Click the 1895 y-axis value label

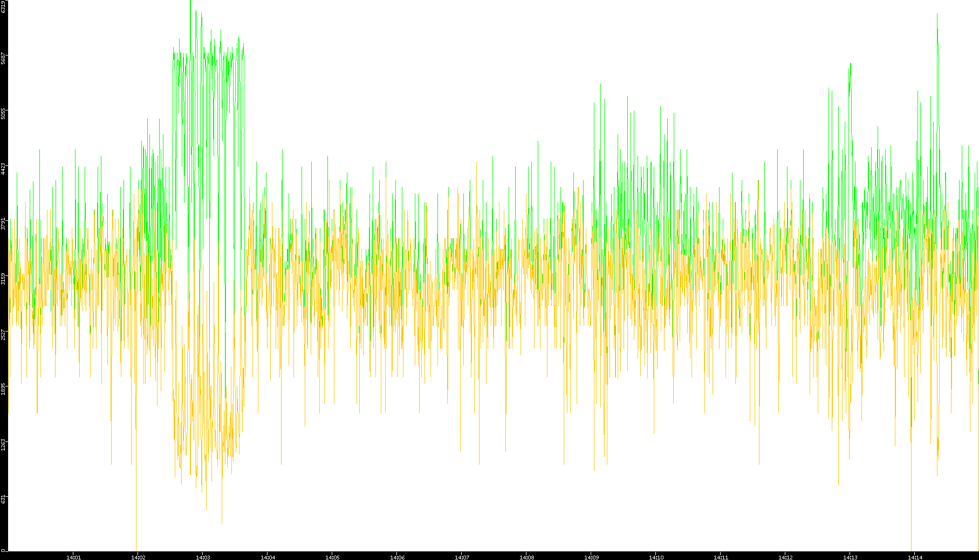[x=4, y=389]
